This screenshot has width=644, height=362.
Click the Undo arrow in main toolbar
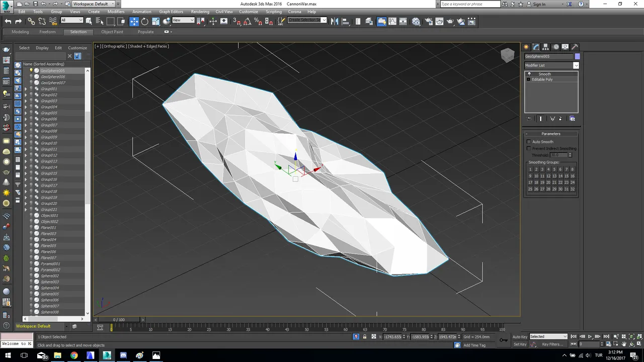click(8, 21)
